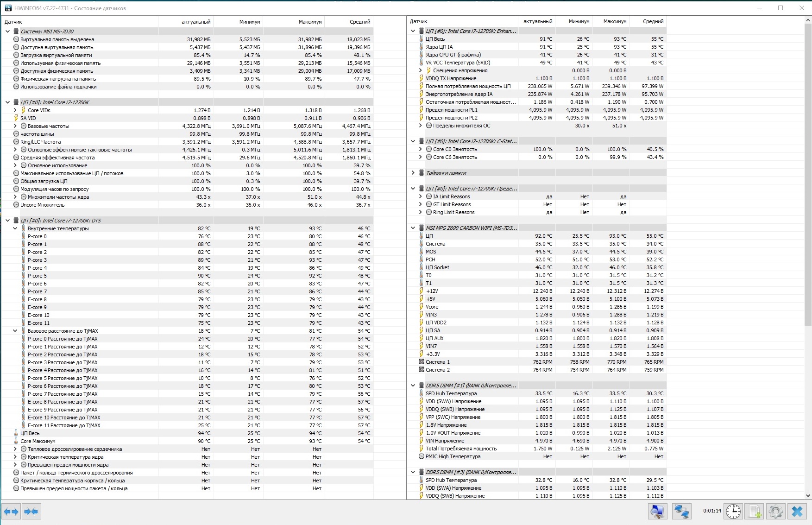This screenshot has height=525, width=812.
Task: Expand Тепловое дросселирование сердечника row
Action: tap(15, 449)
